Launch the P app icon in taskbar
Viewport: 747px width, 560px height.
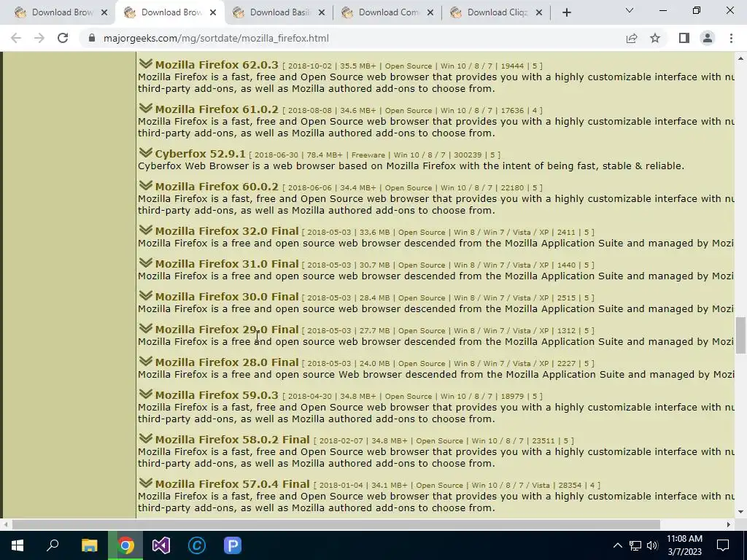pos(233,545)
